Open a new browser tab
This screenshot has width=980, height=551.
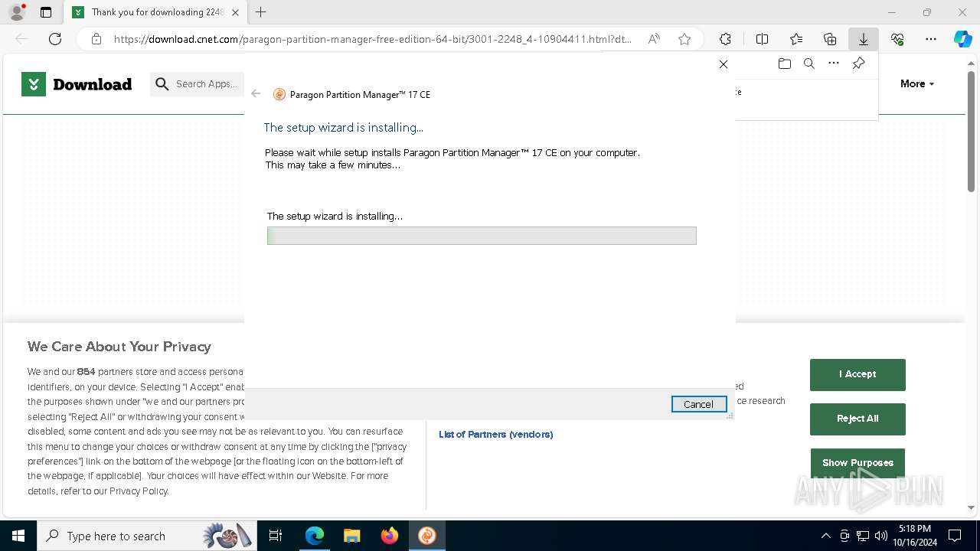pos(261,12)
